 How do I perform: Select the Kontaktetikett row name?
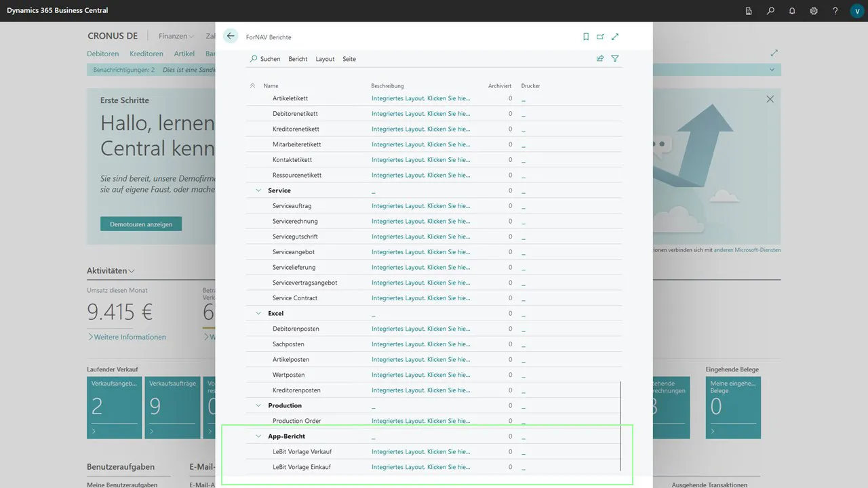click(x=292, y=160)
